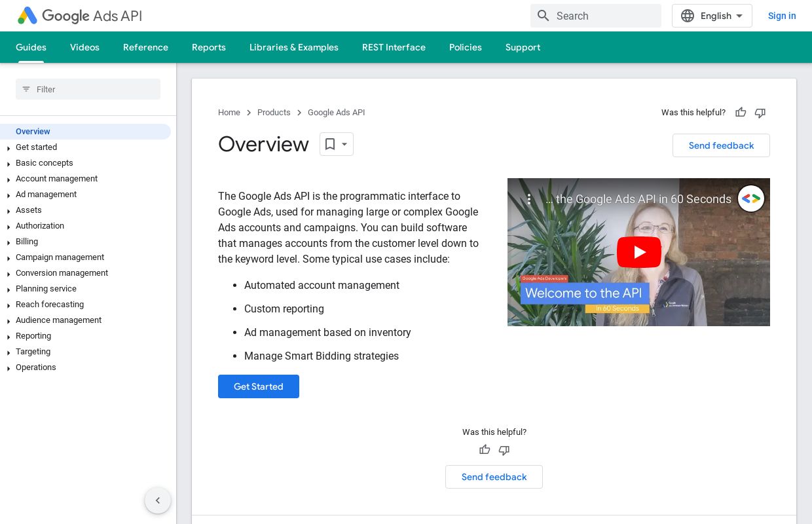Click the Google Ads API breadcrumb link
Viewport: 812px width, 524px height.
[336, 113]
